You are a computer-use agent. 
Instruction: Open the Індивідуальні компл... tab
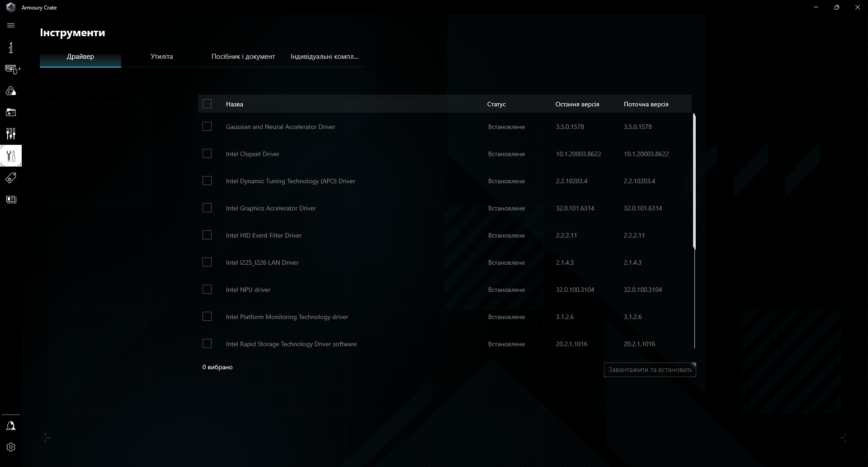[325, 57]
